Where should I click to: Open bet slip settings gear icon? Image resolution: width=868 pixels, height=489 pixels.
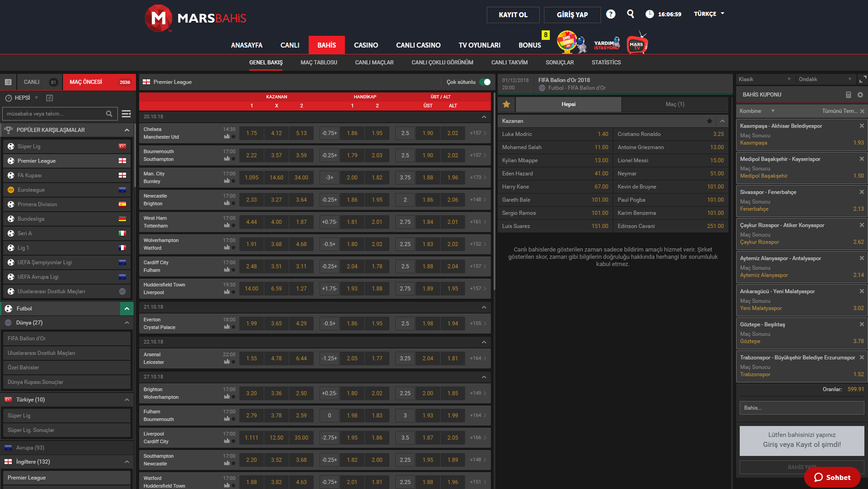pyautogui.click(x=860, y=95)
